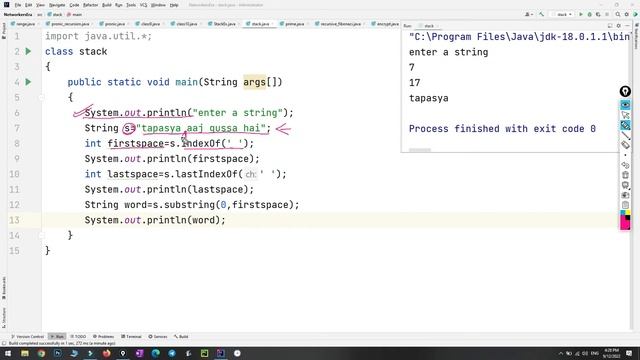Open the Build menu
Image resolution: width=640 pixels, height=360 pixels.
click(x=107, y=5)
